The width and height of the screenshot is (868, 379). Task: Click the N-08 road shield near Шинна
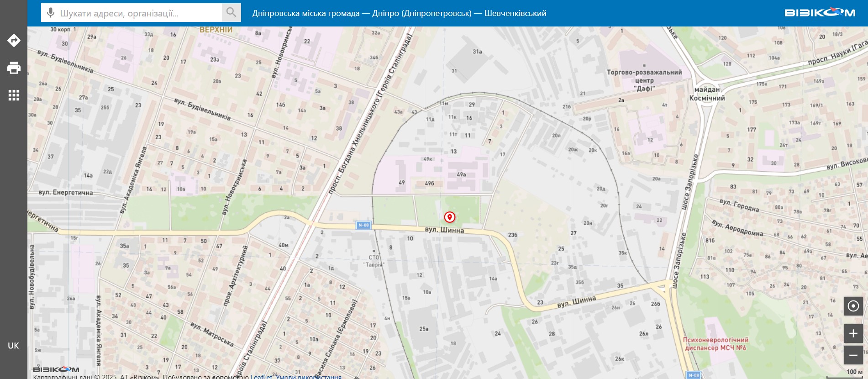click(363, 225)
